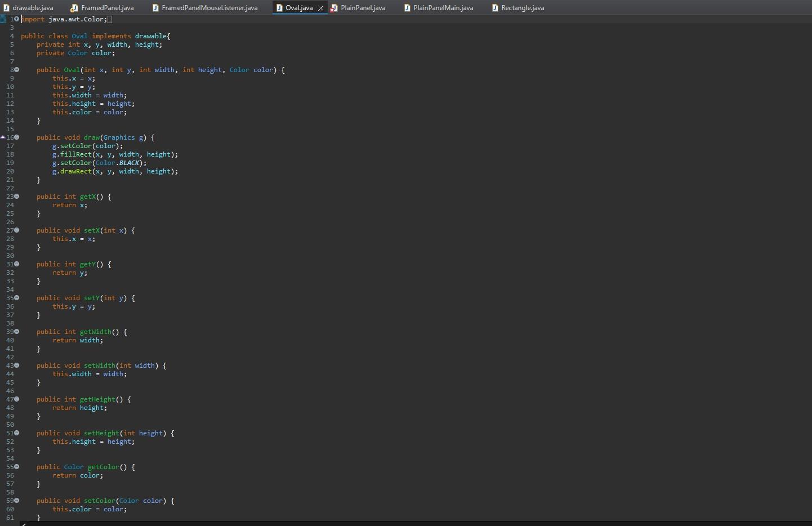Image resolution: width=812 pixels, height=526 pixels.
Task: Collapse the getHeight method at line 47
Action: 17,399
